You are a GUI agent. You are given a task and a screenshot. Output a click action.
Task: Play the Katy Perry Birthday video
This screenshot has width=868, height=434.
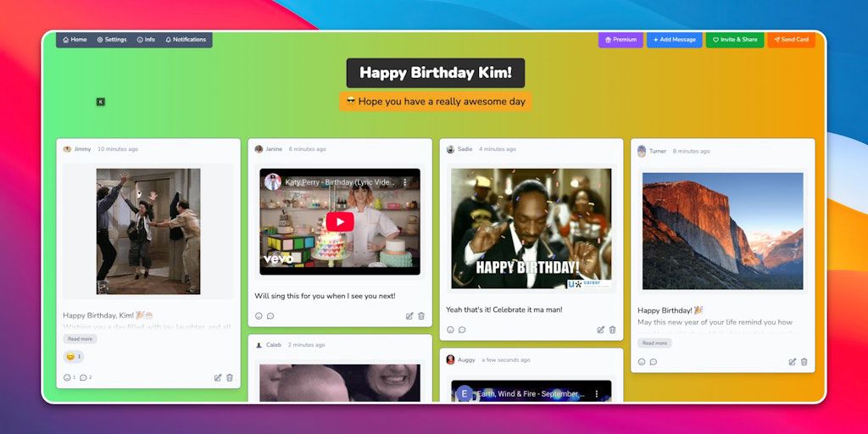click(340, 222)
